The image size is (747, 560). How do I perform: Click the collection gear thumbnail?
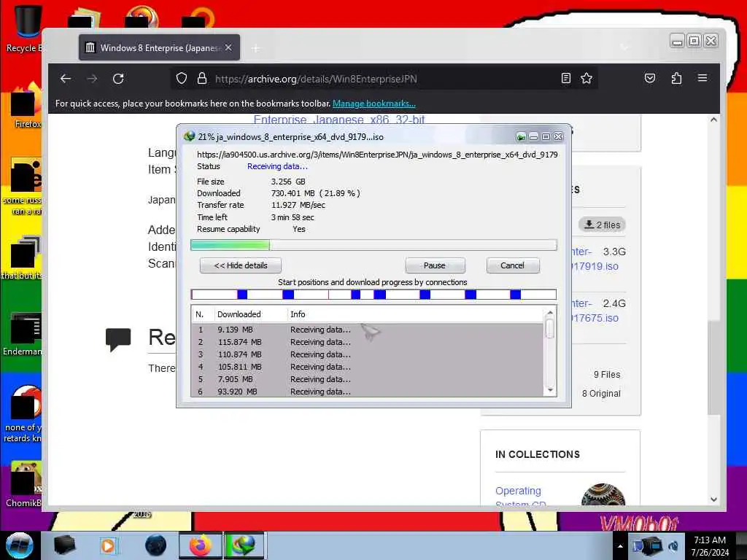[603, 495]
